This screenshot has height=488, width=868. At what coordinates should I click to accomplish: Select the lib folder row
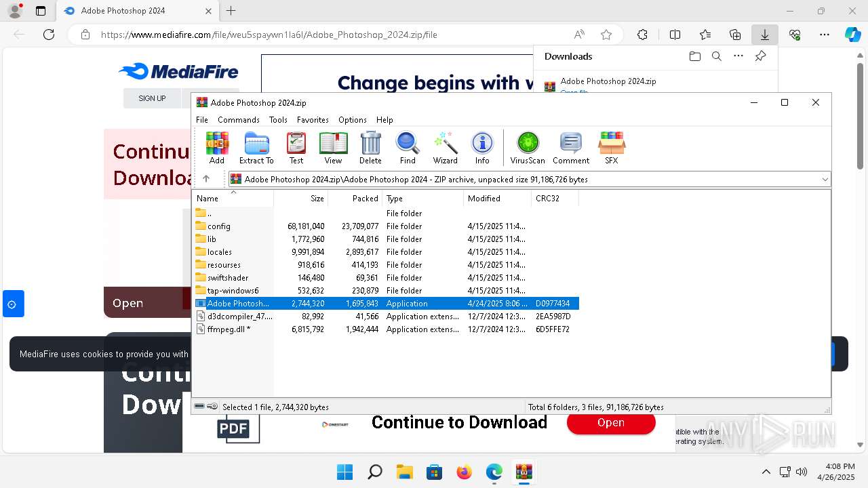coord(387,239)
